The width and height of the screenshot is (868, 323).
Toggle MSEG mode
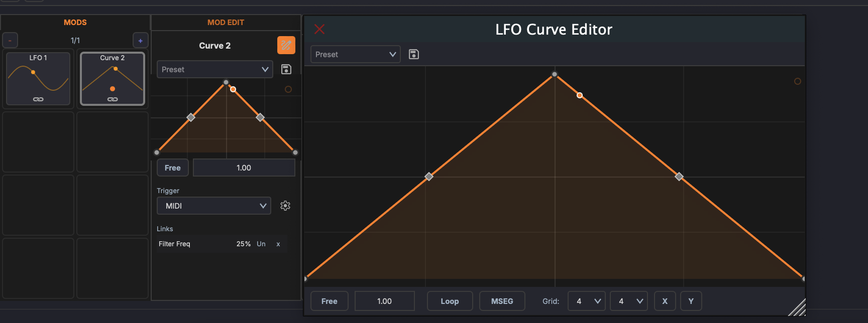pyautogui.click(x=502, y=301)
